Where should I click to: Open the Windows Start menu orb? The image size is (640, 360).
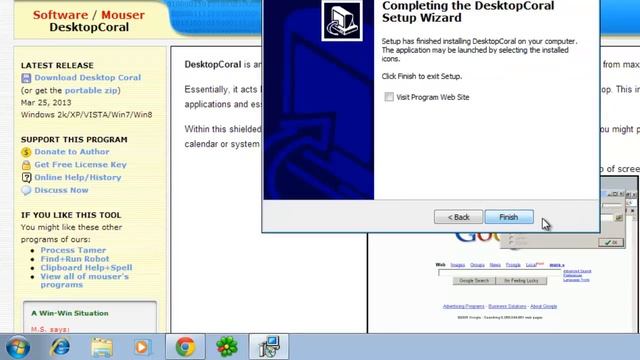click(x=18, y=347)
